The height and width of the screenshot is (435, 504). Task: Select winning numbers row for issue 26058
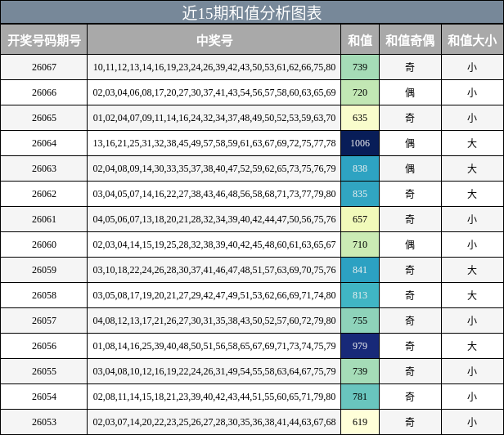(214, 295)
